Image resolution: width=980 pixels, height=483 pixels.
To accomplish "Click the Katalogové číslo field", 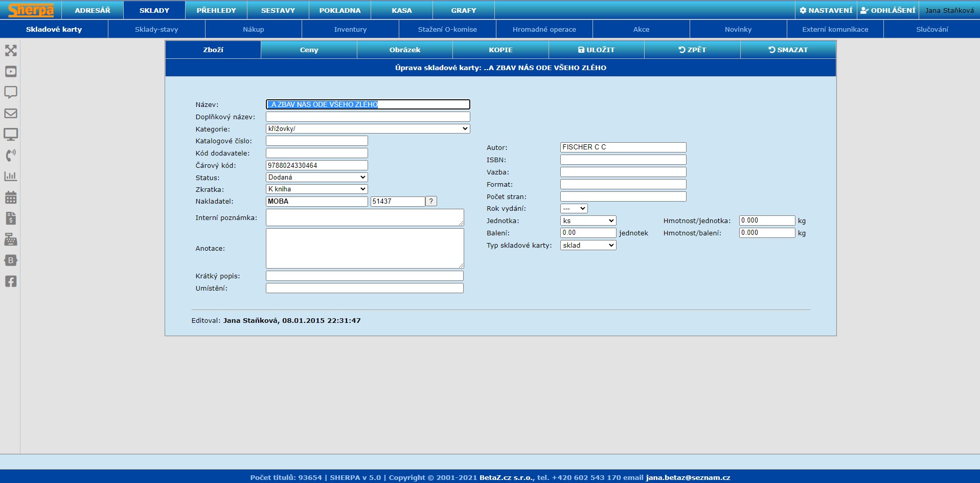I will point(317,141).
